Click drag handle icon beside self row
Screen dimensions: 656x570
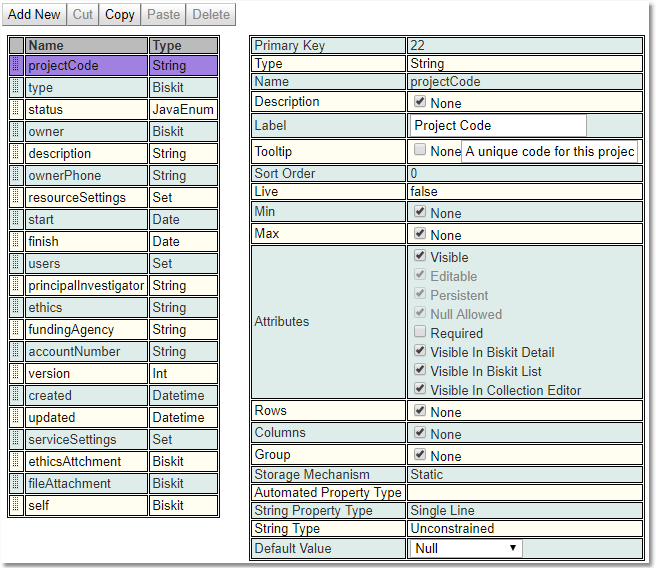tap(16, 506)
